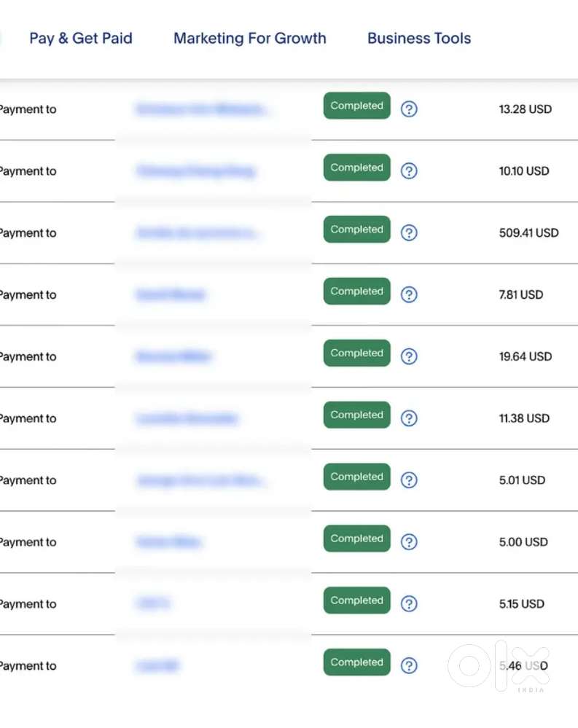Show status help for 5.15 USD payment

click(410, 604)
